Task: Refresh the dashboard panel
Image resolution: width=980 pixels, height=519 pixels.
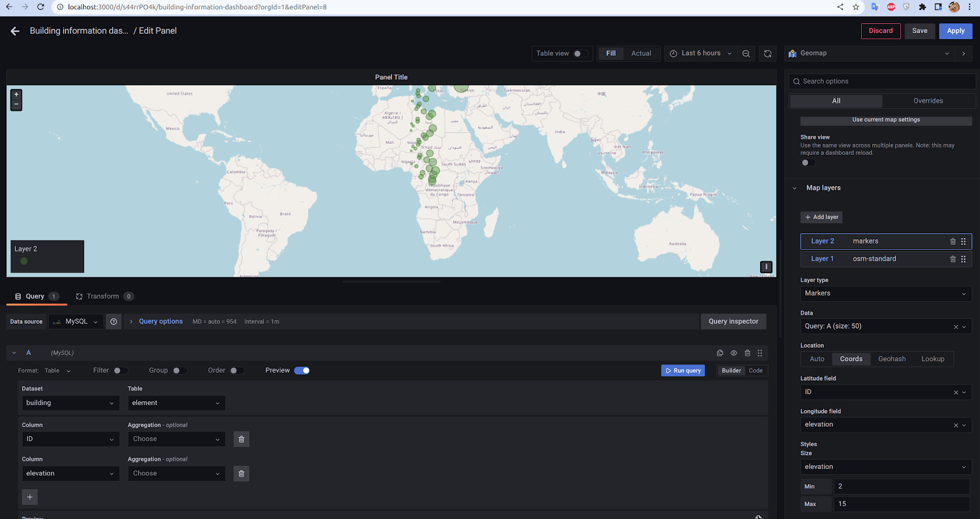Action: pos(767,54)
